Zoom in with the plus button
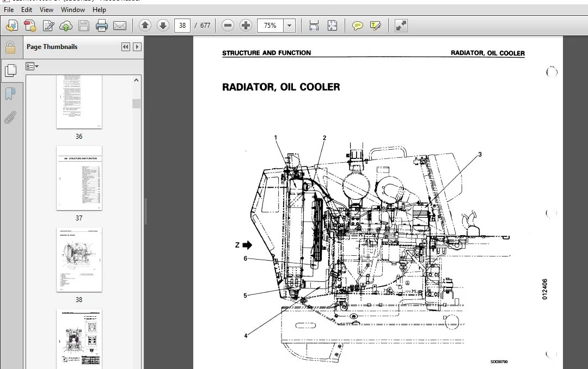Screen dimensions: 588x369 click(246, 26)
